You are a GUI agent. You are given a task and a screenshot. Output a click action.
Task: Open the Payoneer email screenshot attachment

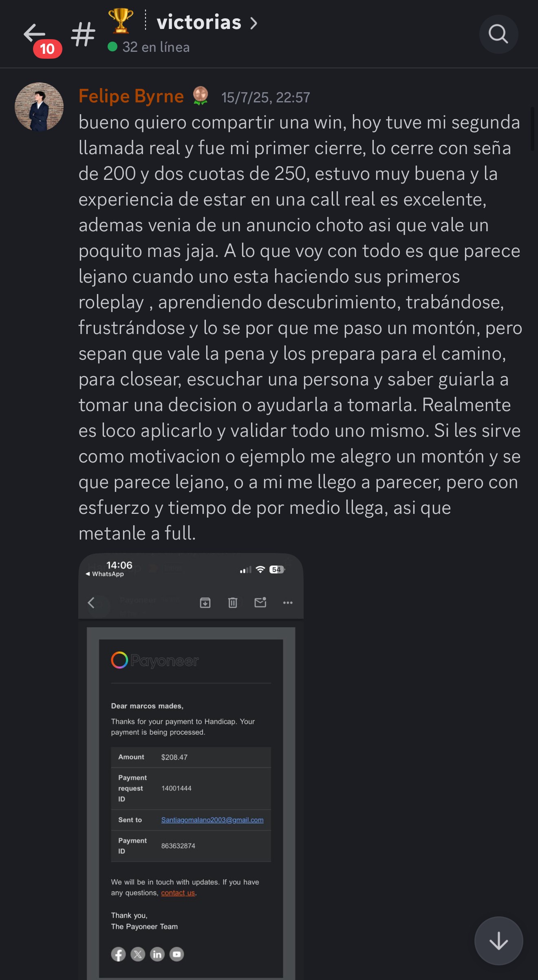191,766
